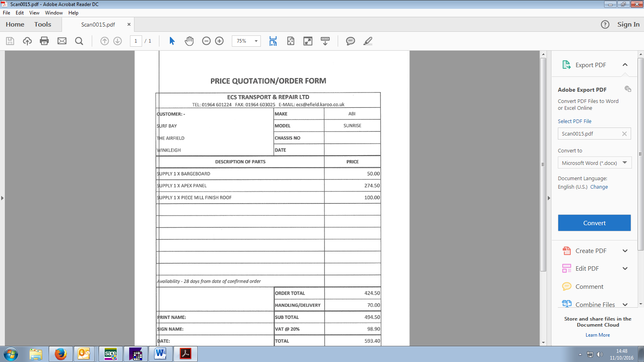Expand the Create PDF options chevron

click(625, 251)
